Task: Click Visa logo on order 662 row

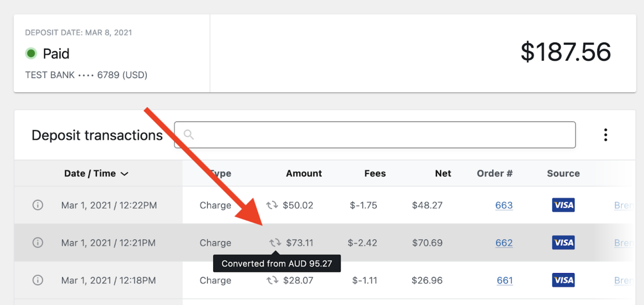Action: (563, 242)
